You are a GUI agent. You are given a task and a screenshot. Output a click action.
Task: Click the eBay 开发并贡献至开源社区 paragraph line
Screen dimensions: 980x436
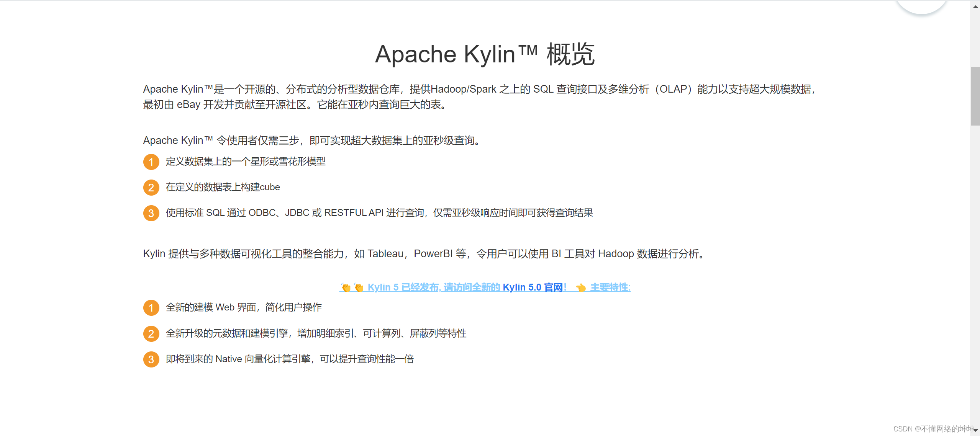tap(295, 105)
